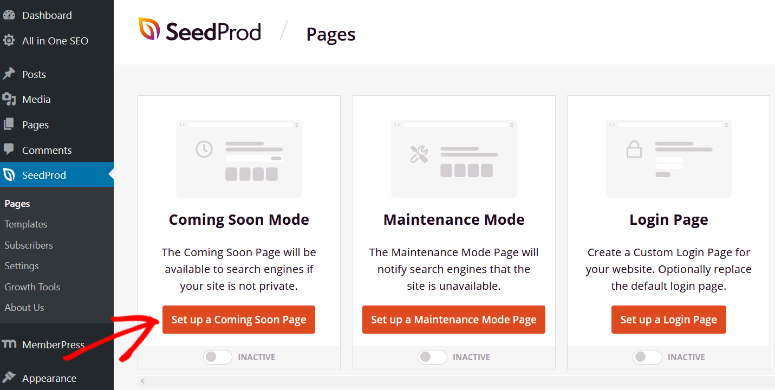Click the Pages document icon in sidebar
The image size is (775, 390).
coord(8,125)
